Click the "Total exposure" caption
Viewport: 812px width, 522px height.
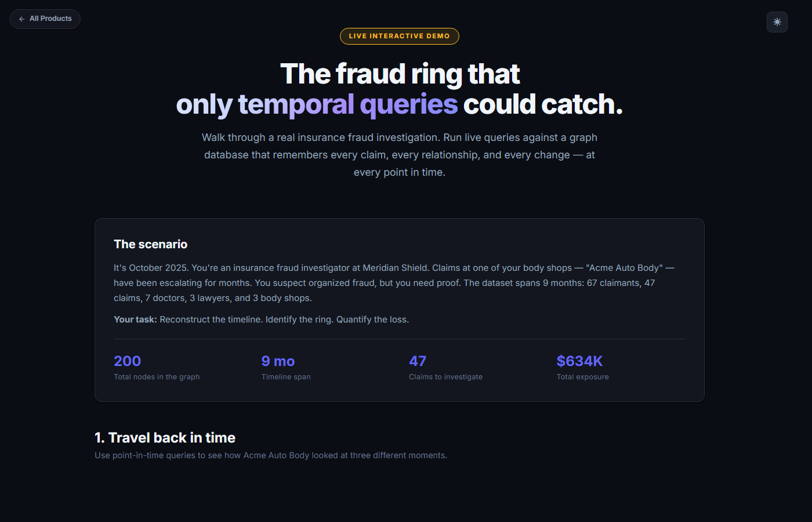pyautogui.click(x=582, y=377)
